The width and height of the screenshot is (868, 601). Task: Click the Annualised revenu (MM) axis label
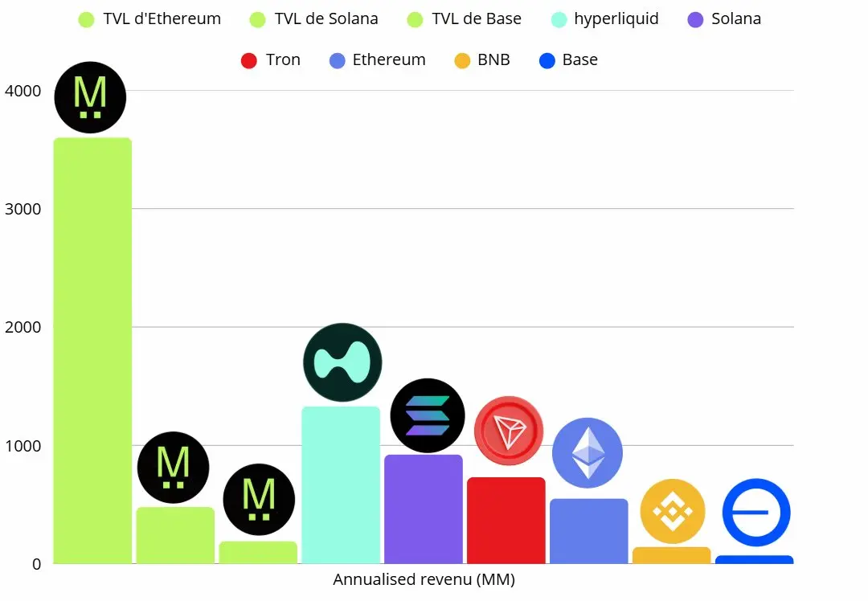coord(424,579)
